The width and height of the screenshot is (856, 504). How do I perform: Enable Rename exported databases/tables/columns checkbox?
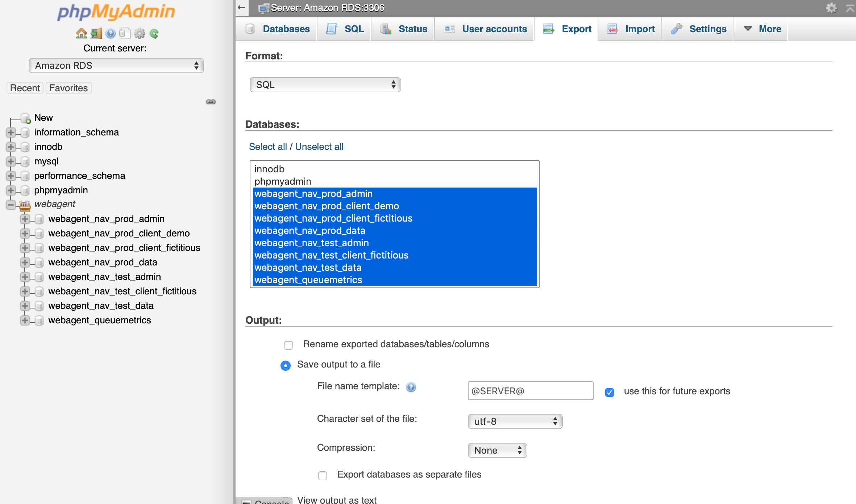288,345
